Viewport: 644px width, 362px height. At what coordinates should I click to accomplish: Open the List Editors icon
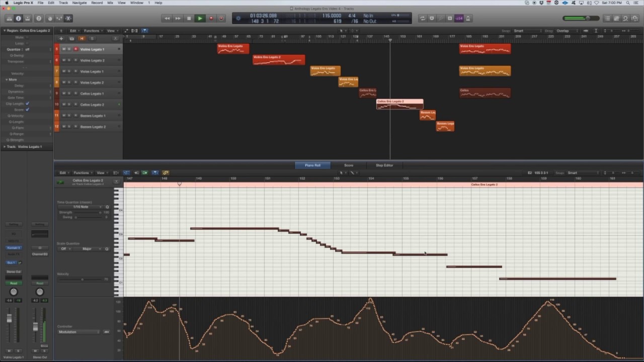pyautogui.click(x=607, y=19)
